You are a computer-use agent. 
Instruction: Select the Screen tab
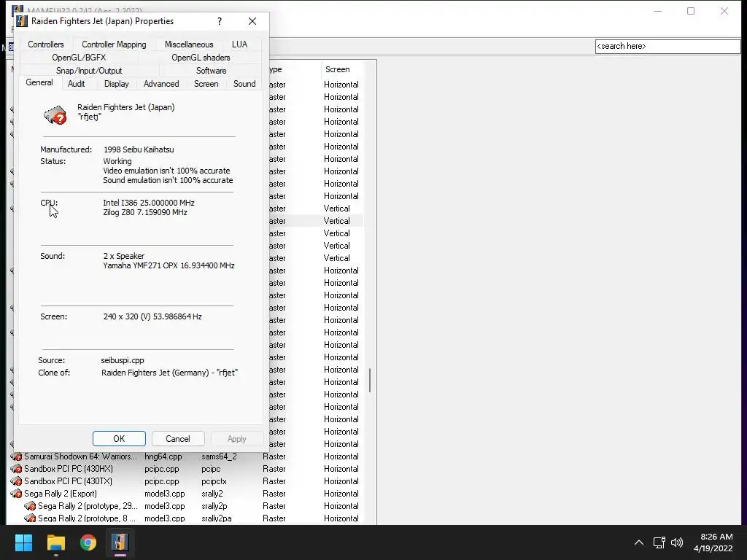click(206, 84)
